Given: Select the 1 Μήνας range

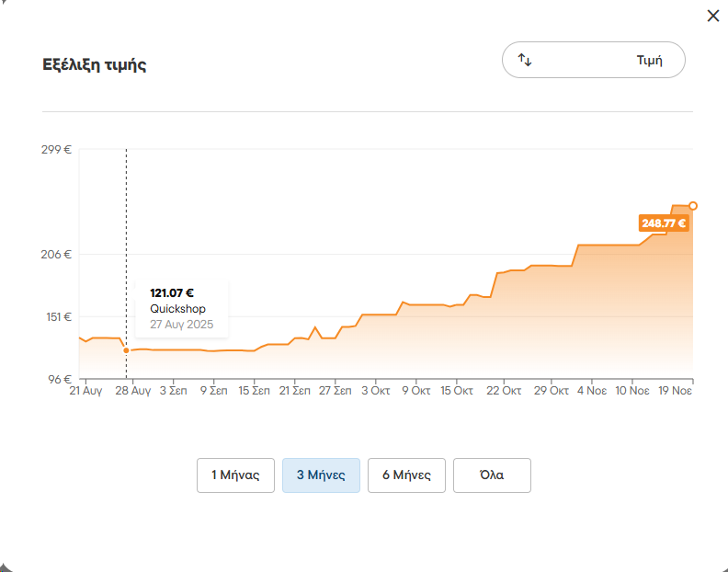Looking at the screenshot, I should pyautogui.click(x=235, y=475).
